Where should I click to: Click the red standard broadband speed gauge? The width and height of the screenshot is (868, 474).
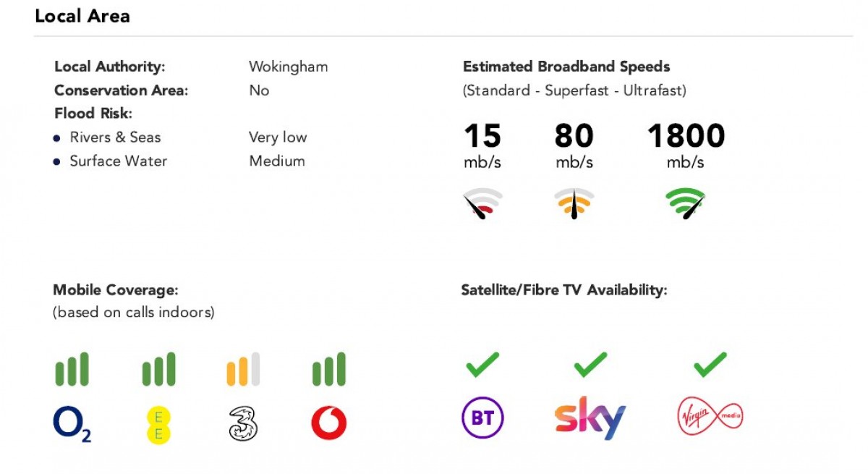(x=482, y=203)
